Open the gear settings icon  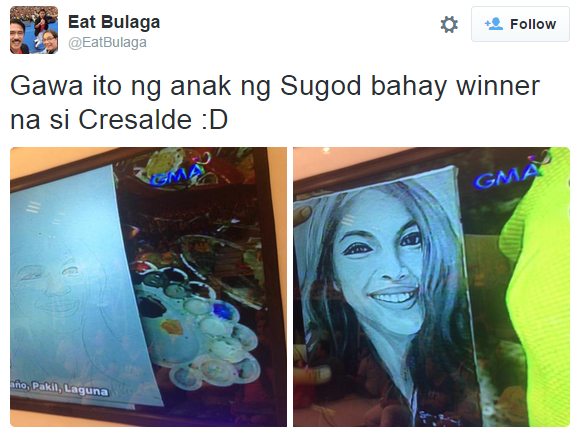(449, 25)
